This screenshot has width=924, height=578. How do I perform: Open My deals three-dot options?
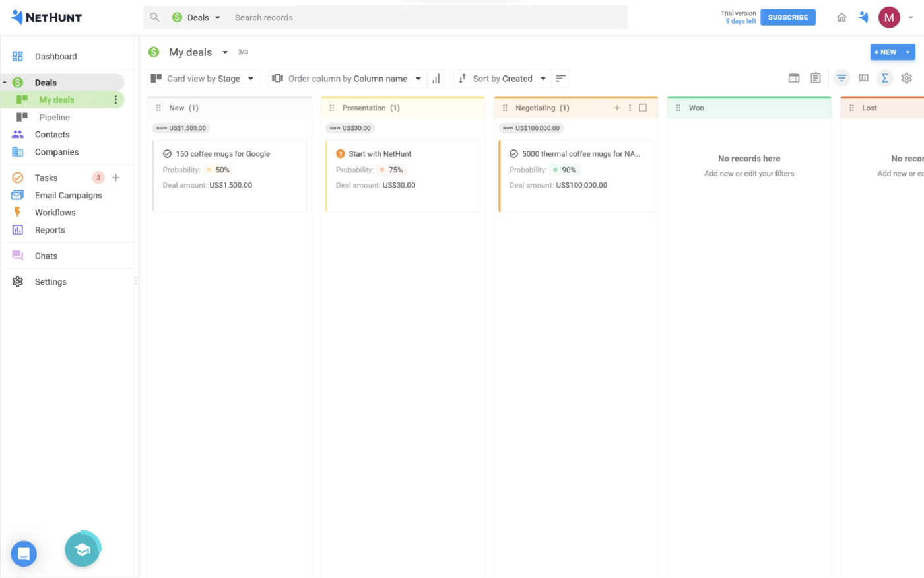115,100
